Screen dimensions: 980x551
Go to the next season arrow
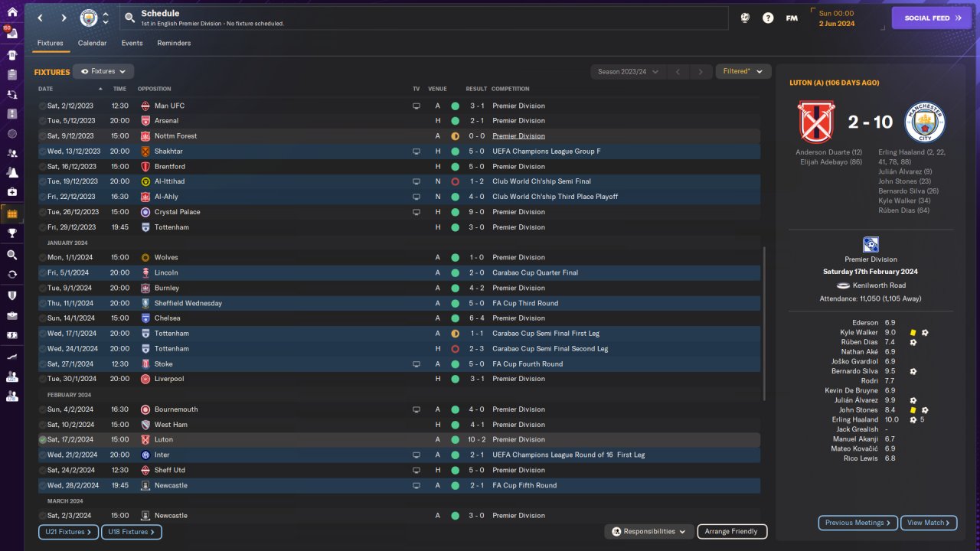pos(700,72)
